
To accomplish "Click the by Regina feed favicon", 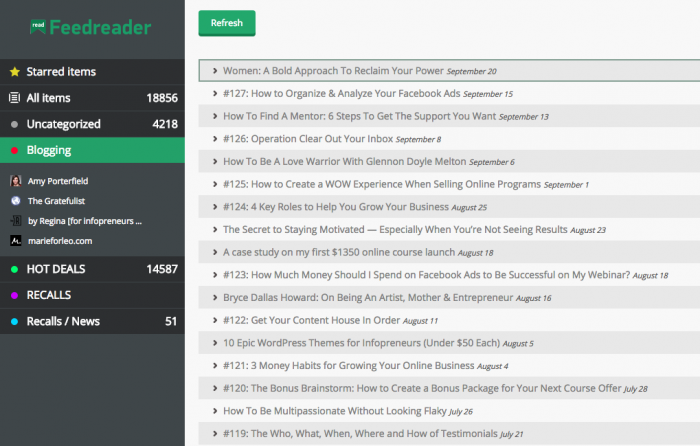I will (16, 221).
